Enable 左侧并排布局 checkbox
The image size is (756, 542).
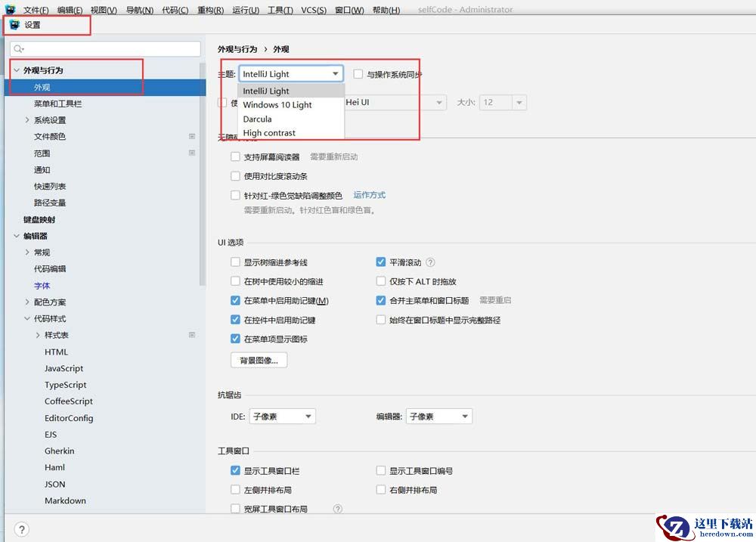235,489
